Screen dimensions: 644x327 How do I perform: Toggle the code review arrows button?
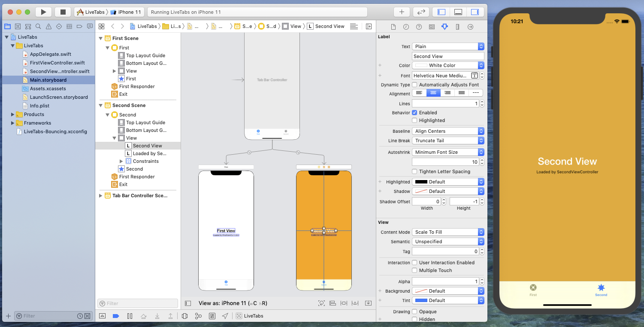(421, 12)
